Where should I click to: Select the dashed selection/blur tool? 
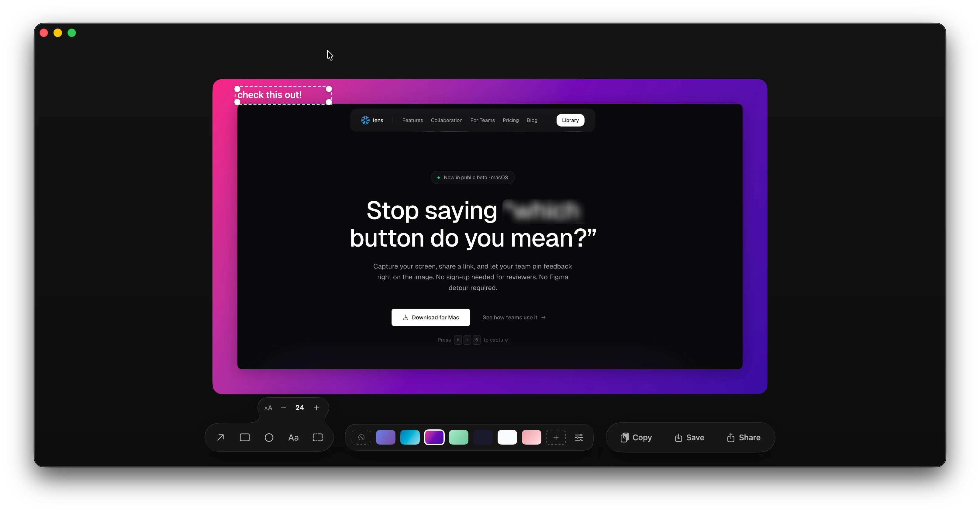(x=318, y=438)
